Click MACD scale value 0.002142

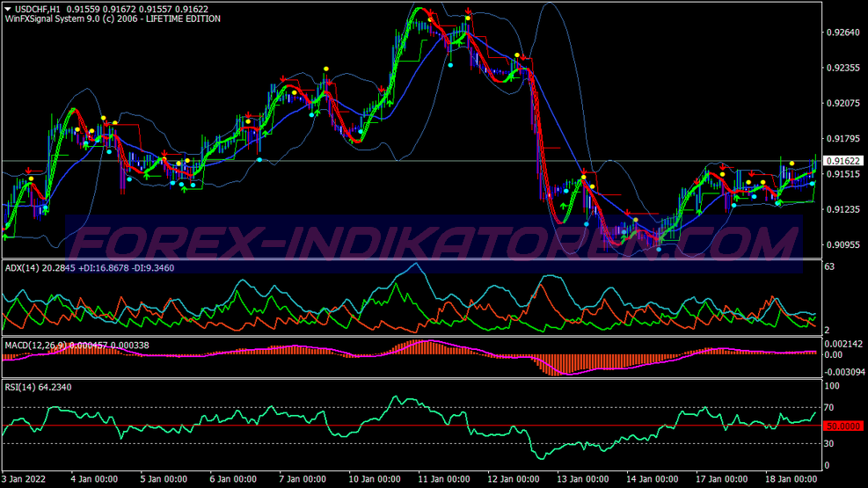click(x=843, y=344)
